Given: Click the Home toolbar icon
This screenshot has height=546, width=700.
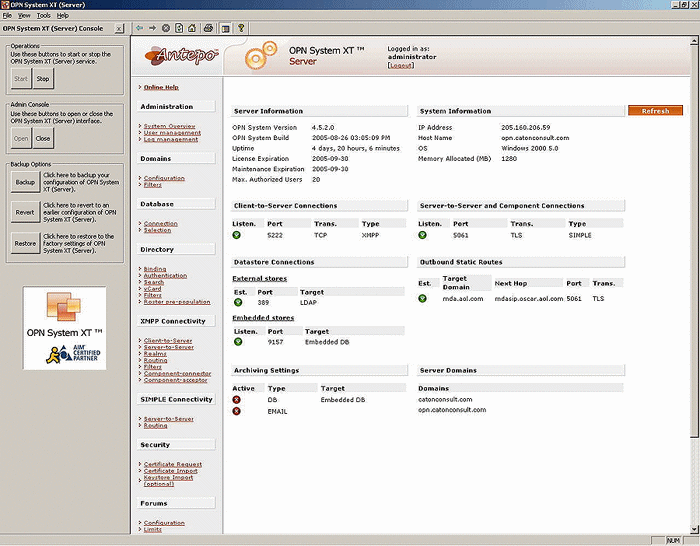Looking at the screenshot, I should (x=192, y=28).
